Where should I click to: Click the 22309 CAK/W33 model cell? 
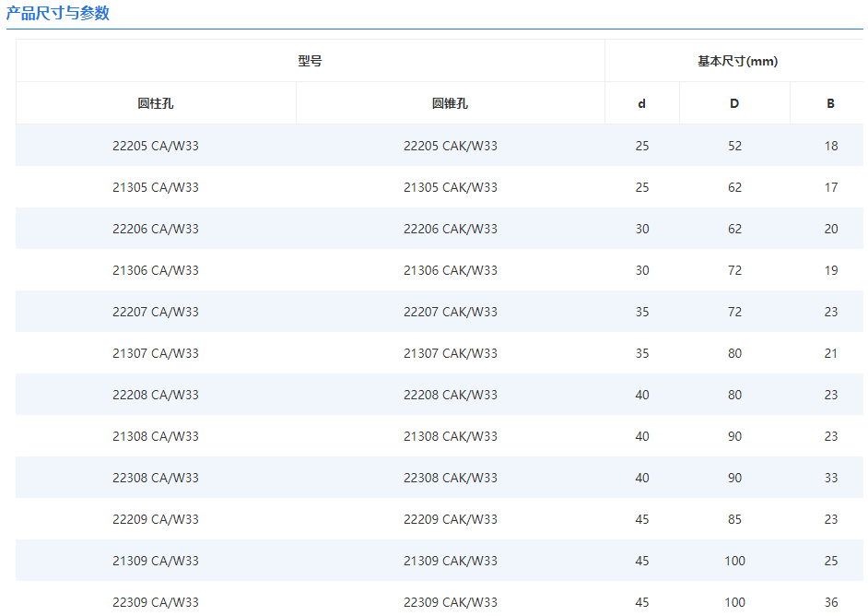(450, 602)
